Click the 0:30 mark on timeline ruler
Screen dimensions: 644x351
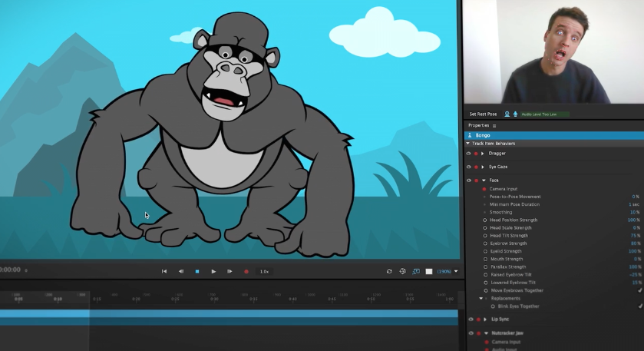214,299
